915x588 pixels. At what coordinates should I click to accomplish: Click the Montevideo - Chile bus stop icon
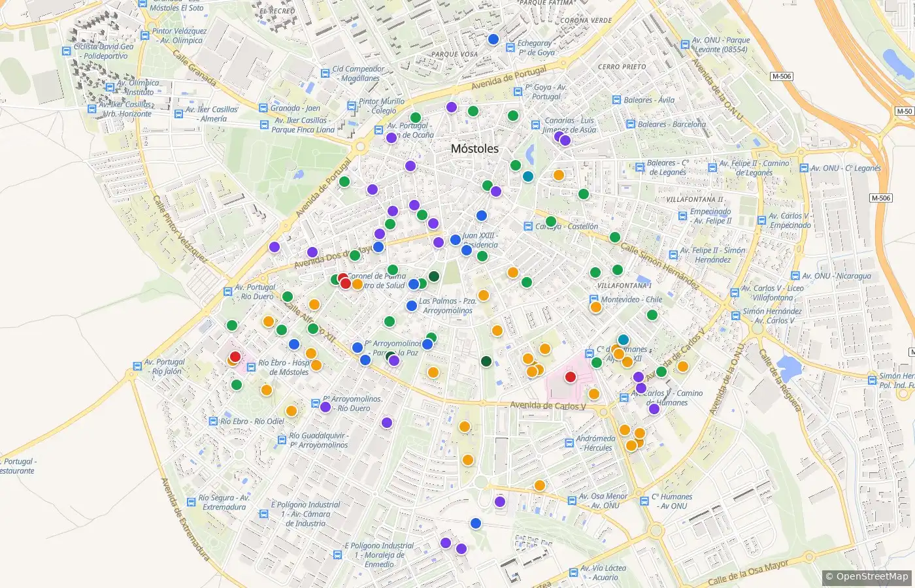[x=594, y=300]
